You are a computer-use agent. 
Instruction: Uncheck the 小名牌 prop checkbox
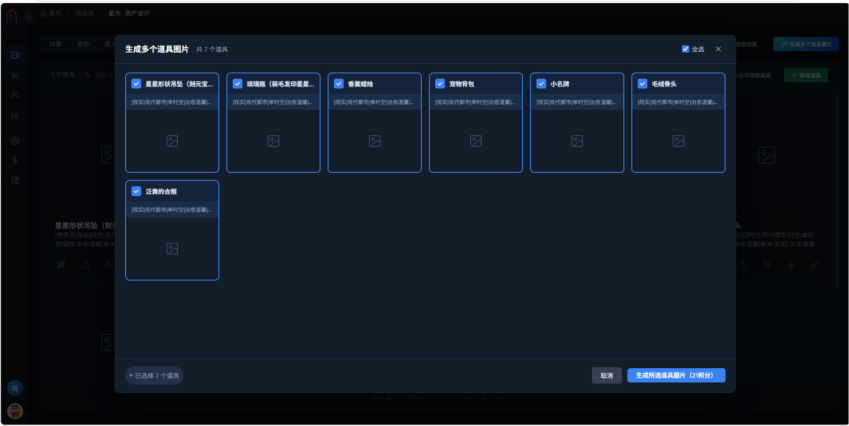[541, 84]
